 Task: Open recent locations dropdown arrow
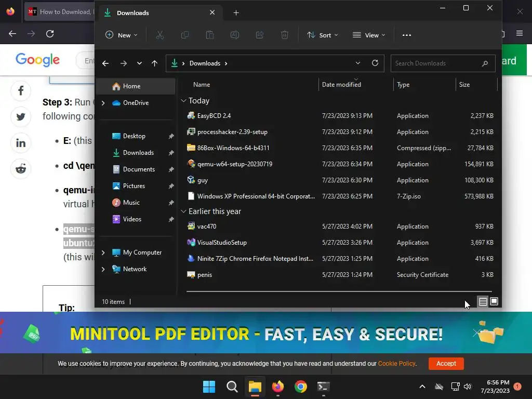139,63
